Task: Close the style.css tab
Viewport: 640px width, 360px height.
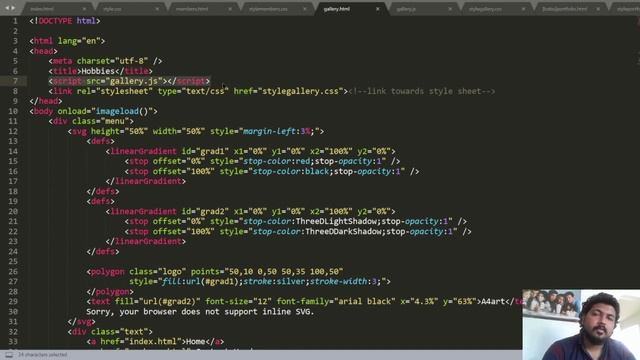Action: click(157, 9)
